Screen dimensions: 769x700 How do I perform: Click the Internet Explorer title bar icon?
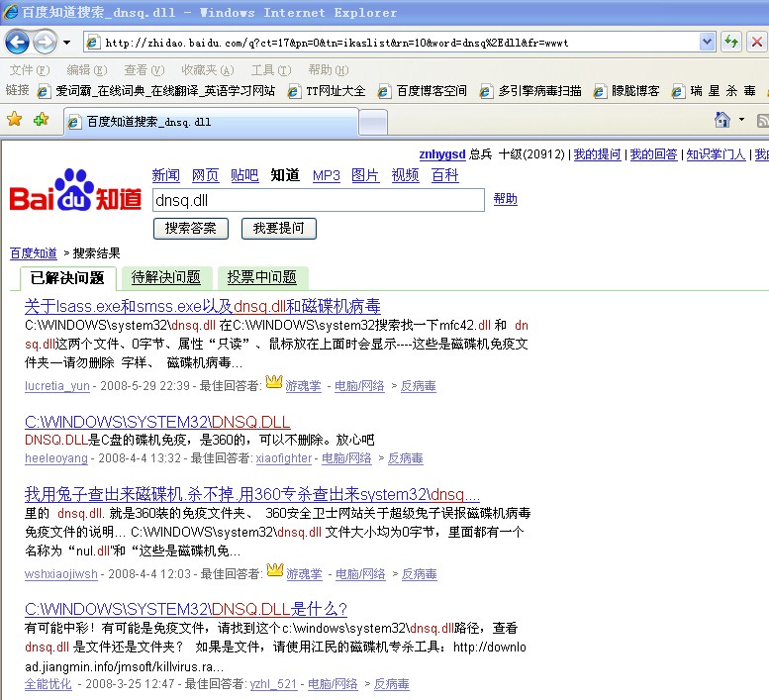[10, 11]
